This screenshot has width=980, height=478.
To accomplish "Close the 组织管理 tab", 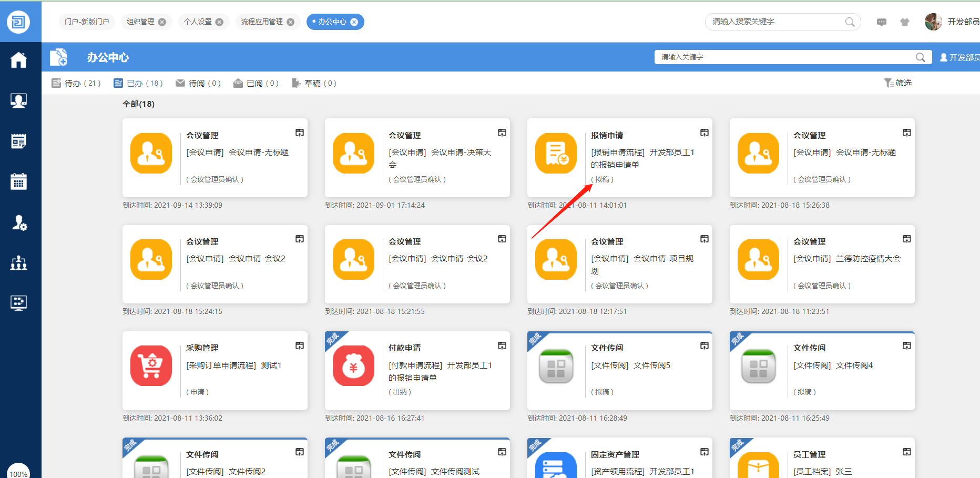I will point(162,22).
